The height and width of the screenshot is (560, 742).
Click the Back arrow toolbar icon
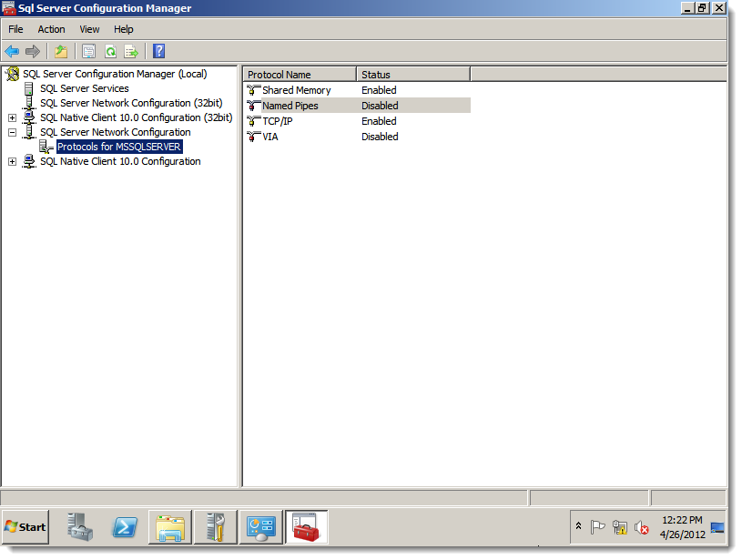coord(12,51)
